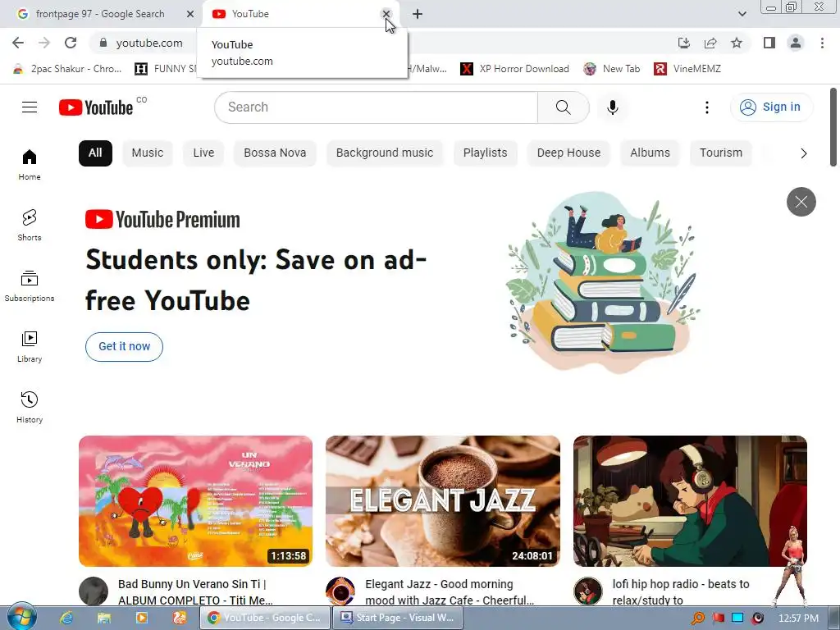840x630 pixels.
Task: Click the YouTube logo
Action: pyautogui.click(x=96, y=107)
